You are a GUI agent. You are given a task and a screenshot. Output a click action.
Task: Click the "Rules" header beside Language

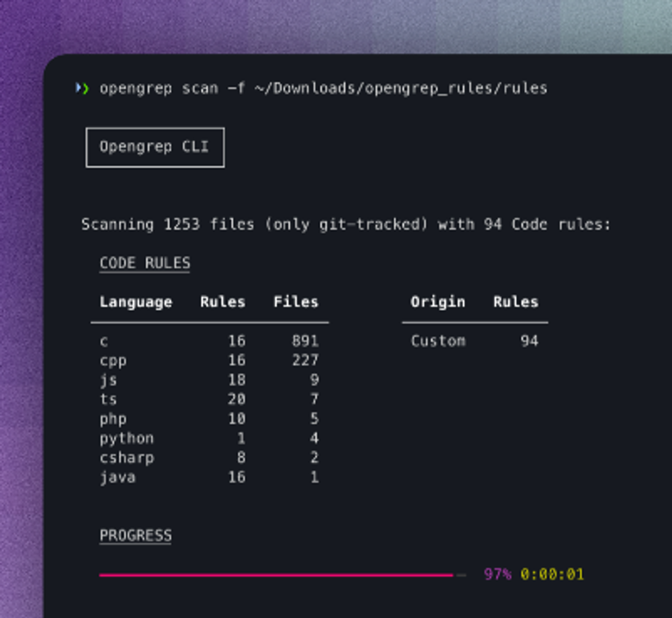[x=223, y=302]
